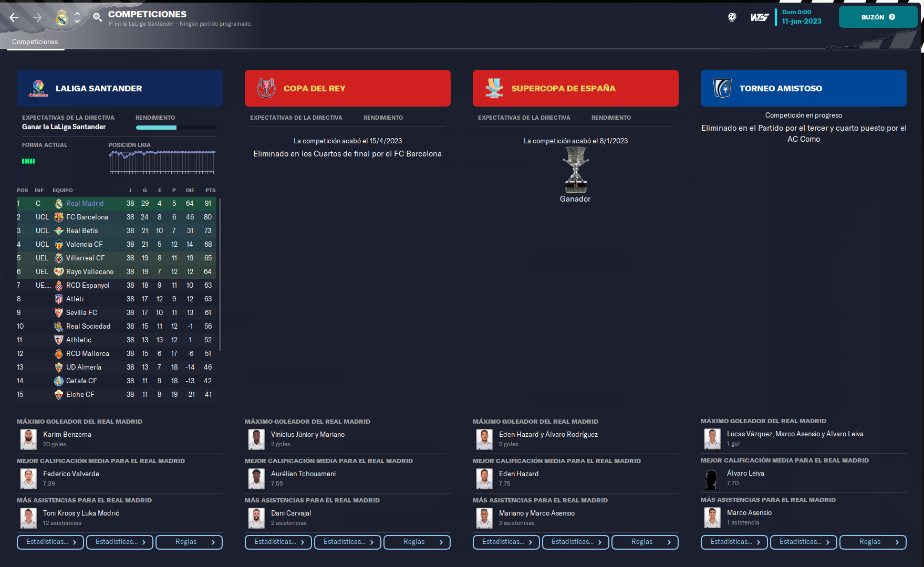The width and height of the screenshot is (924, 567).
Task: Click Rayo Vallecano club badge
Action: click(59, 271)
